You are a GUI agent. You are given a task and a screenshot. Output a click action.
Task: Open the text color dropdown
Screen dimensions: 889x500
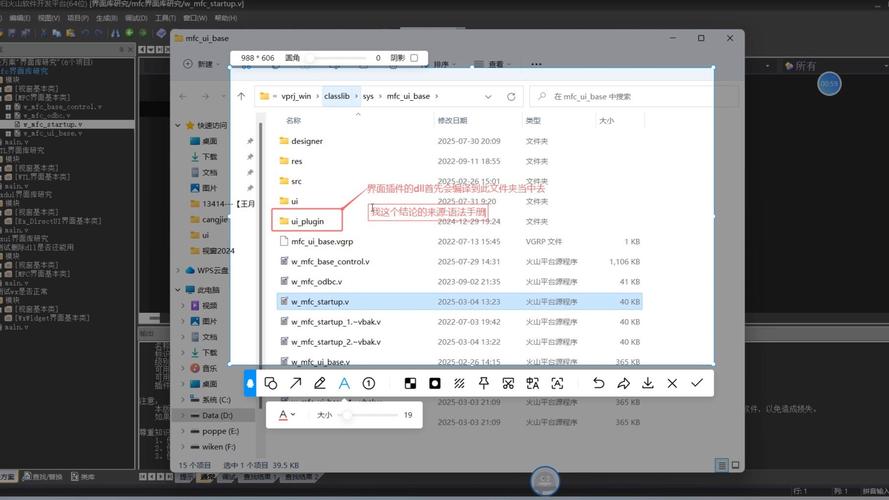(x=287, y=415)
